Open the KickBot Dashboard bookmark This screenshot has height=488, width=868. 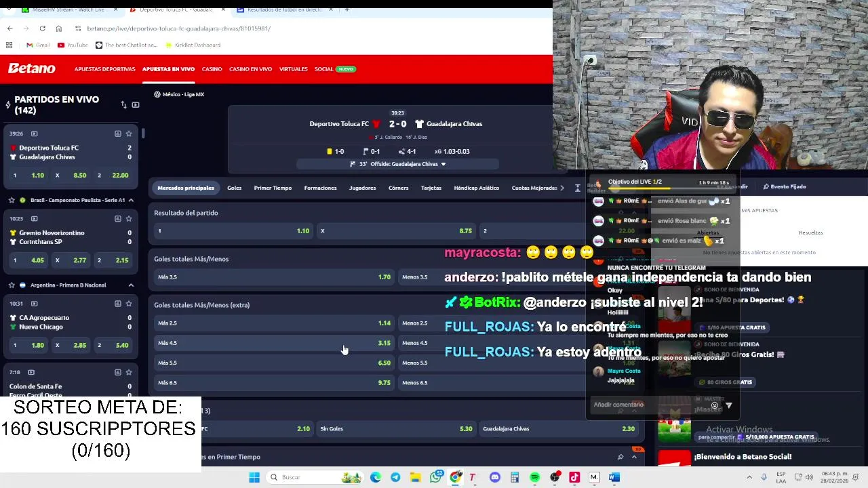pyautogui.click(x=193, y=45)
